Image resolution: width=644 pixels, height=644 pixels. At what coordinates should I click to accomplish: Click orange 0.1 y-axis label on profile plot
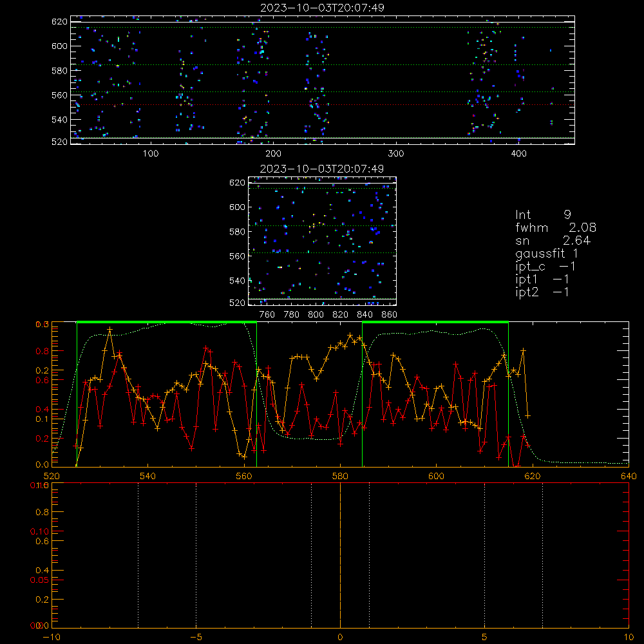pos(42,419)
